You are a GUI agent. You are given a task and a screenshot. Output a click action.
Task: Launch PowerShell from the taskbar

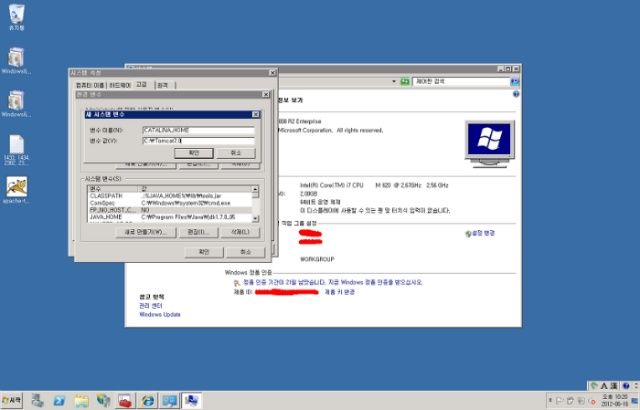59,401
